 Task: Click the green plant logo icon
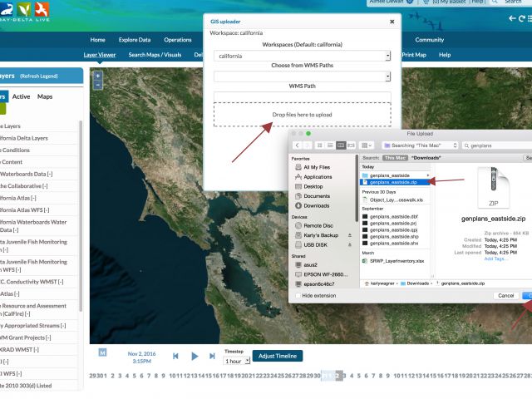coord(24,9)
